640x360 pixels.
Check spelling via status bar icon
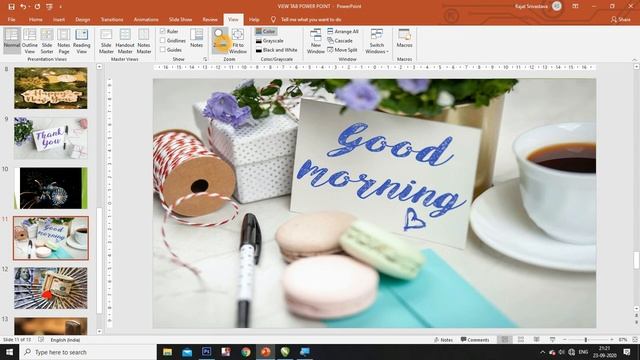pyautogui.click(x=41, y=340)
